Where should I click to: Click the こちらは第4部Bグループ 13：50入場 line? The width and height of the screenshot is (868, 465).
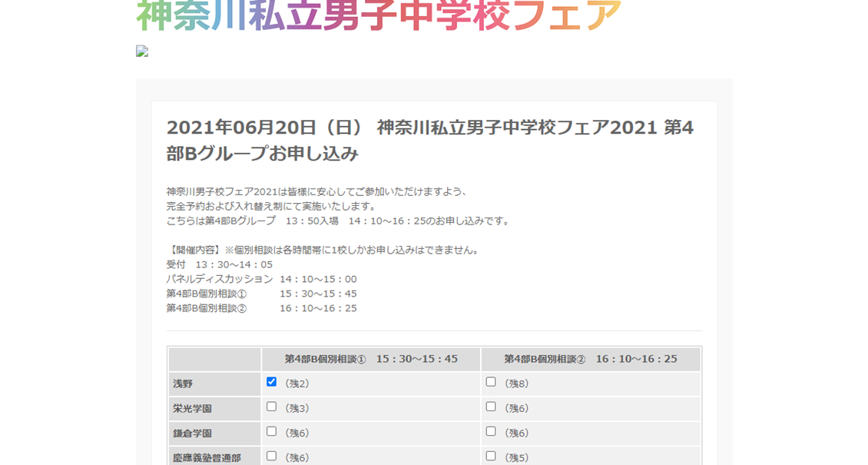339,221
